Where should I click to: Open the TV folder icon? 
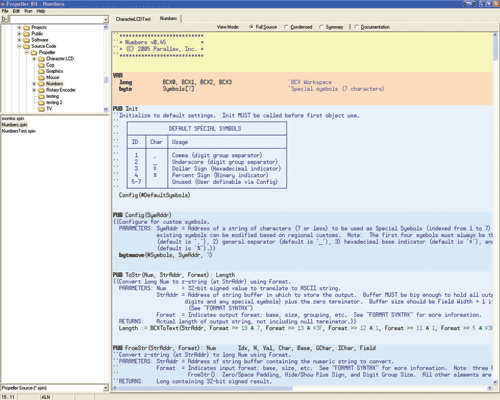(x=41, y=109)
